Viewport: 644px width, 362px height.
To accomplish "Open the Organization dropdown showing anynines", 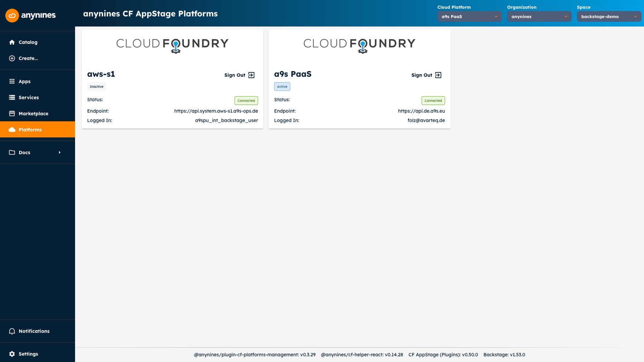I will (x=539, y=17).
